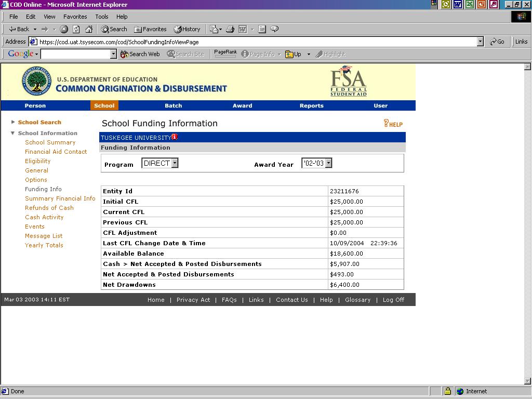This screenshot has height=399, width=532.
Task: Open the Favorites menu
Action: click(75, 17)
